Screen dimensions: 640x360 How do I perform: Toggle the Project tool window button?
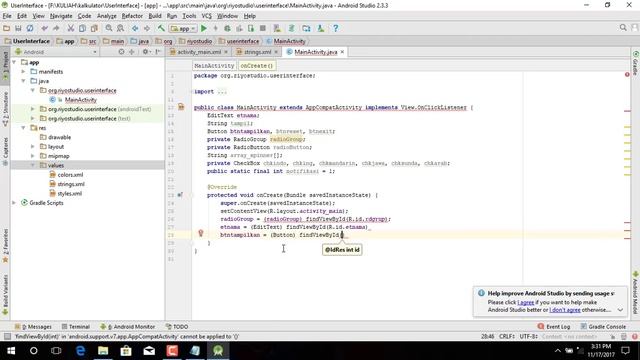click(x=5, y=67)
